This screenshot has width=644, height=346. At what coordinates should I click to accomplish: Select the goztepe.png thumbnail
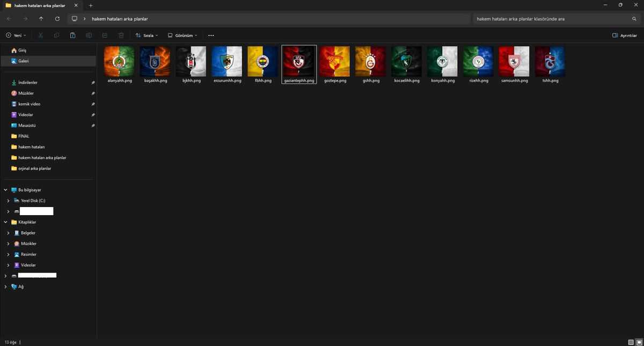click(335, 61)
